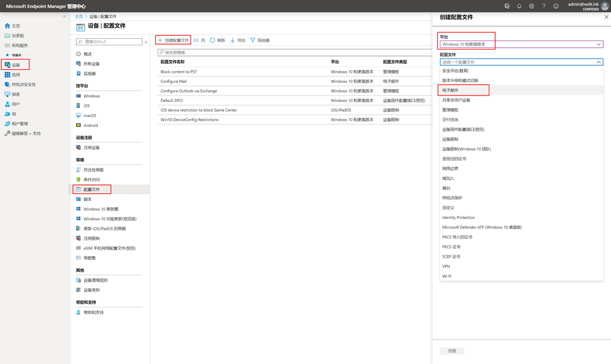Click the 导出 export toolbar button
The width and height of the screenshot is (611, 364).
pyautogui.click(x=237, y=40)
